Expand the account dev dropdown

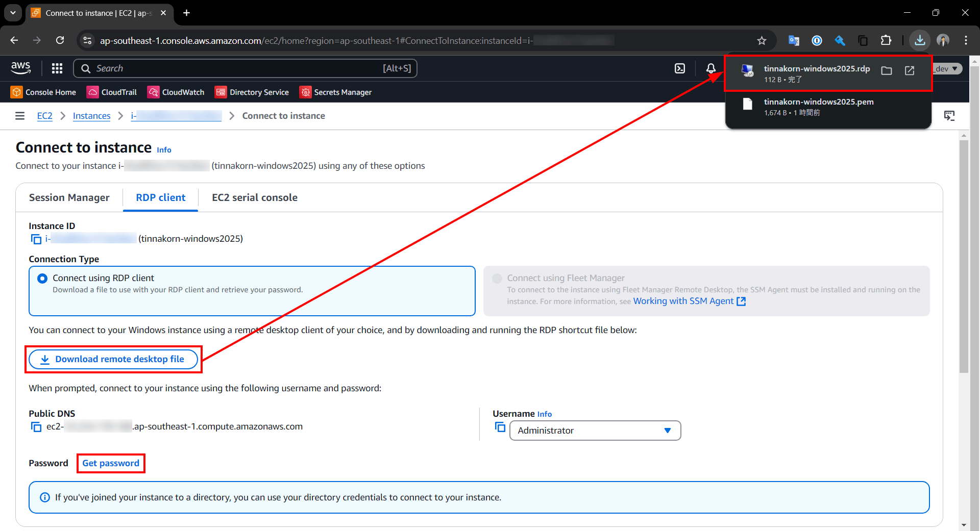pyautogui.click(x=947, y=69)
